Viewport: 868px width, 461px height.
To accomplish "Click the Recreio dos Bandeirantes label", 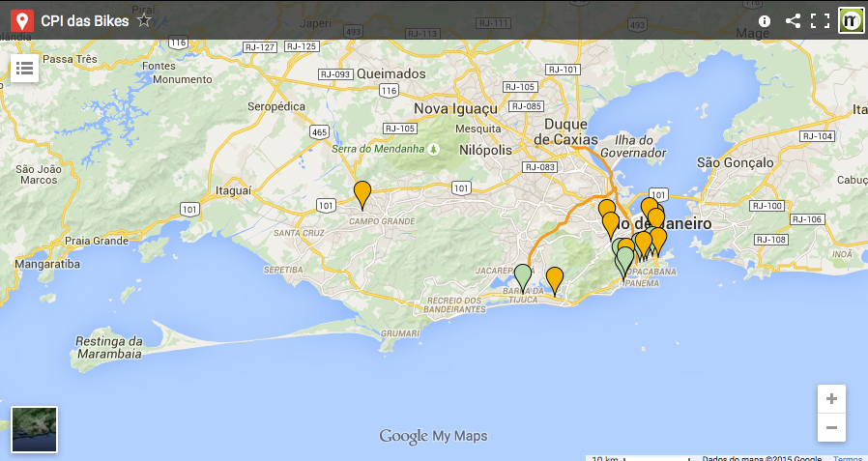I will click(455, 305).
